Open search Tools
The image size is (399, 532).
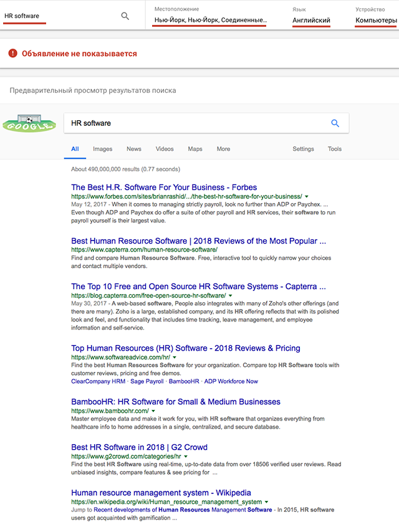(x=335, y=149)
